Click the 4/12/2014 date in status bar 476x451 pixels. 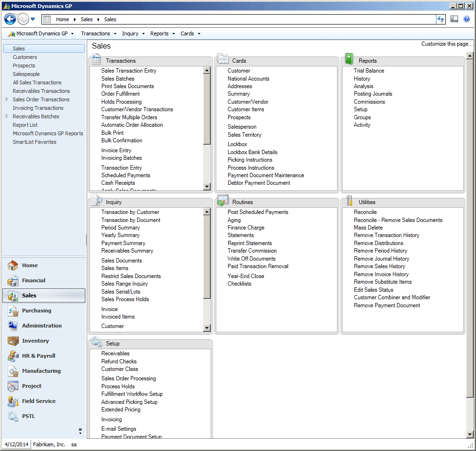[x=16, y=444]
